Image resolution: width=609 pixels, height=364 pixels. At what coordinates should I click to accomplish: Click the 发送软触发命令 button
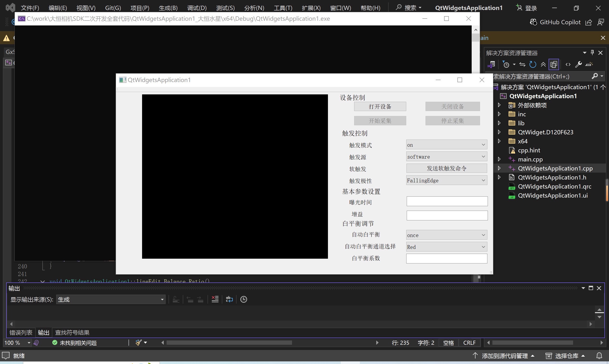point(446,168)
